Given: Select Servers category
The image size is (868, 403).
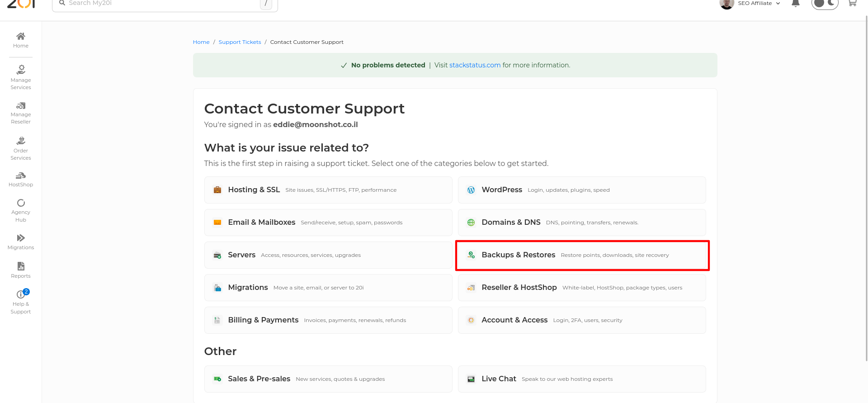Looking at the screenshot, I should [328, 255].
